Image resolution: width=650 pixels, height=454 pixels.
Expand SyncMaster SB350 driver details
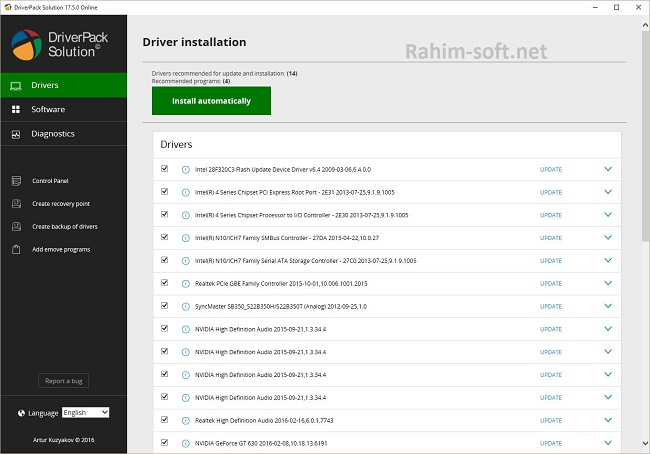608,306
